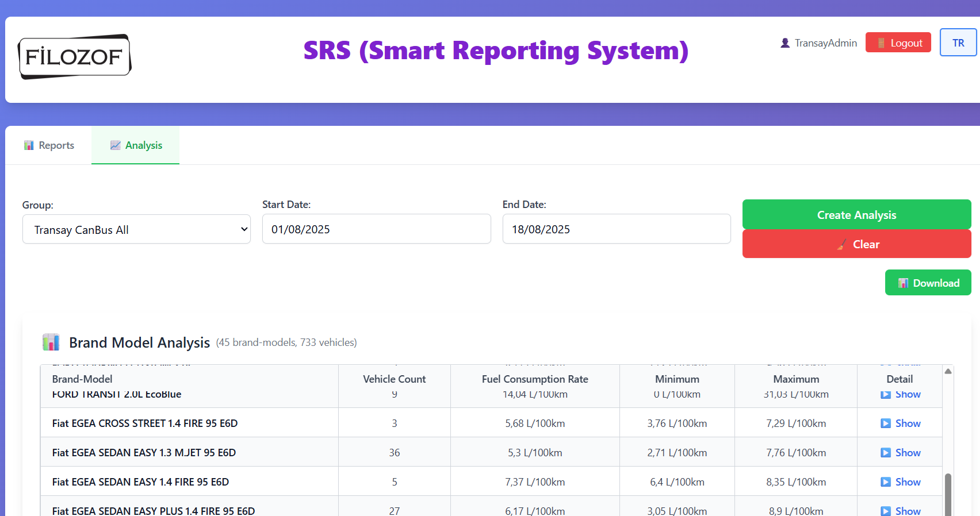Clear the filters with the red Clear button
Screen dimensions: 980x516
coord(856,244)
